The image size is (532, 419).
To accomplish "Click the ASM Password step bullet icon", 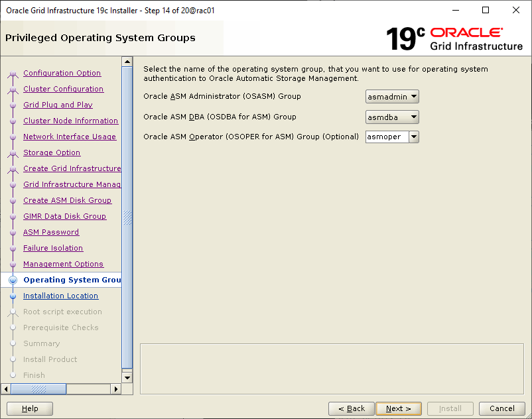I will click(13, 233).
